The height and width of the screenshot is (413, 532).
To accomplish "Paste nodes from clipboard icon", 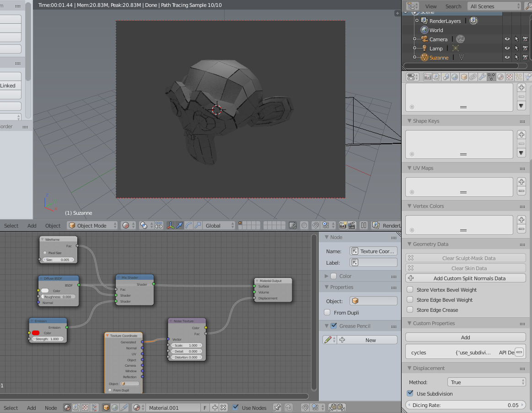I will (x=341, y=408).
